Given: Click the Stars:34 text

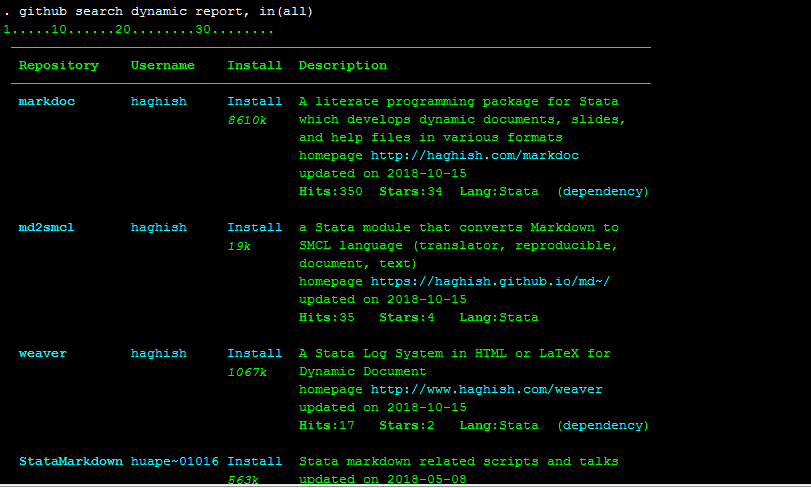Looking at the screenshot, I should click(x=411, y=192).
